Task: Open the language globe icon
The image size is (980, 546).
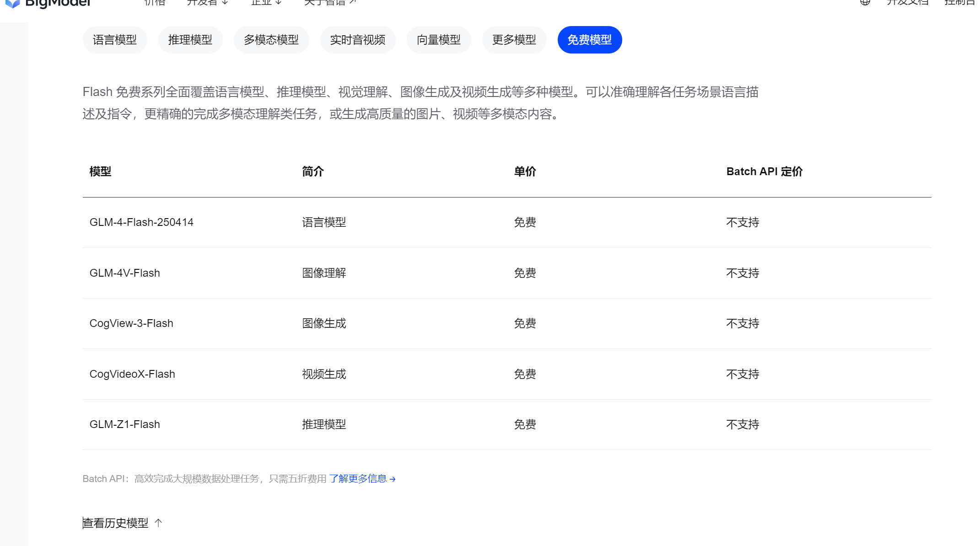Action: coord(865,2)
